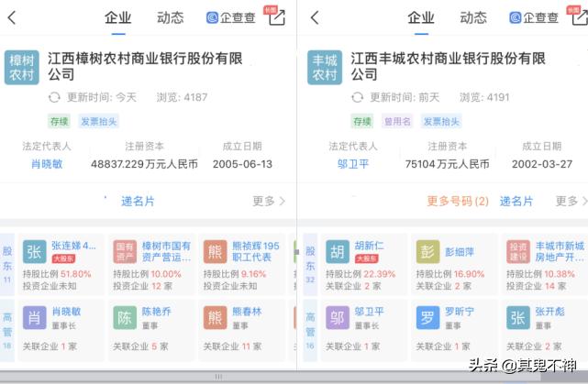
Task: Tap 关联企业 11 家 under 熊春林
Action: click(232, 346)
